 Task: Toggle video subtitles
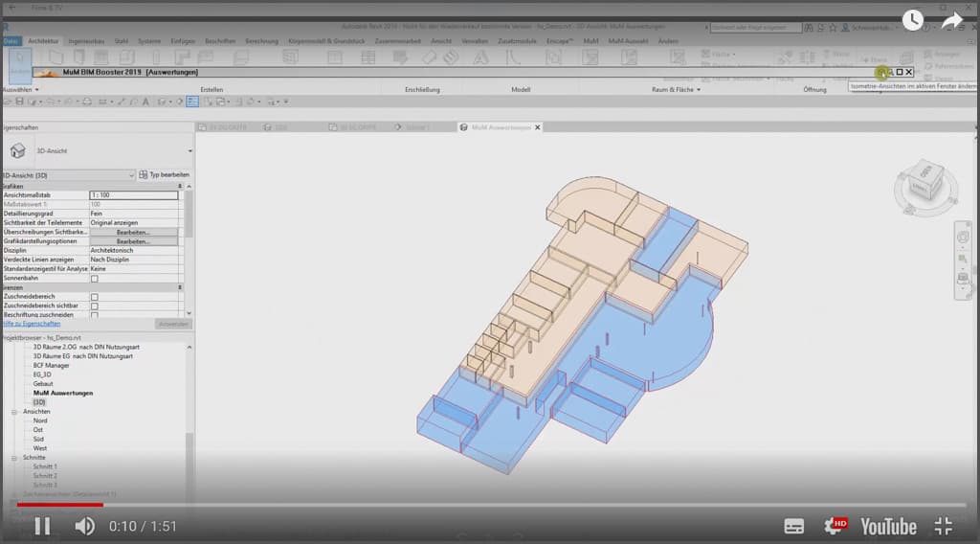click(x=793, y=527)
